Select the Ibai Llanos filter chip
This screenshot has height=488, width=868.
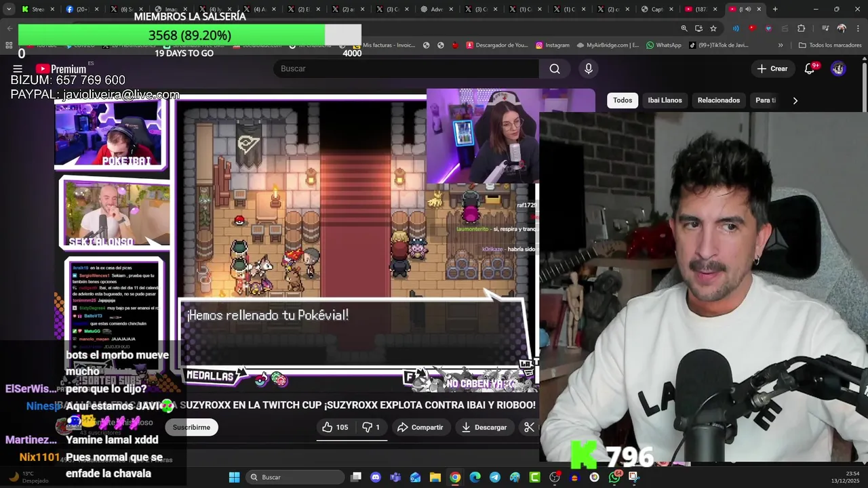[x=665, y=100]
